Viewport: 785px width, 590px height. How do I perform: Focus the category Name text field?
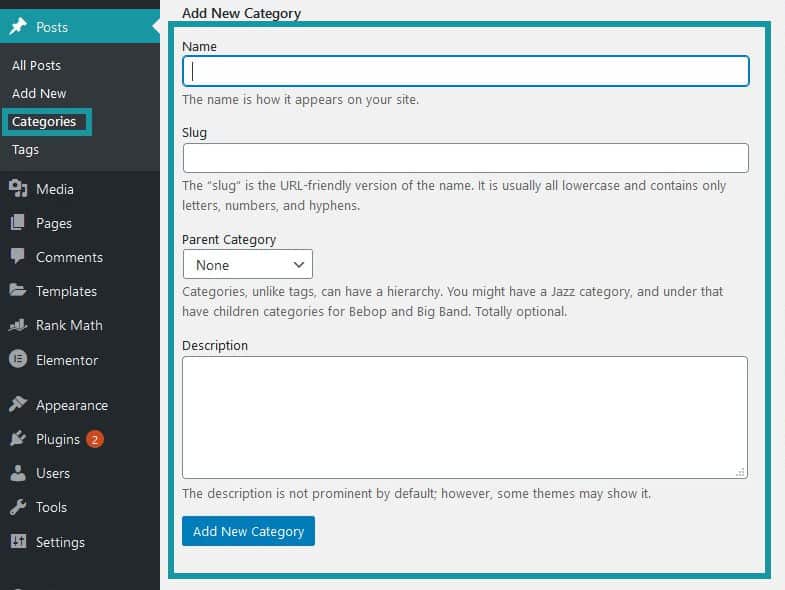point(465,71)
